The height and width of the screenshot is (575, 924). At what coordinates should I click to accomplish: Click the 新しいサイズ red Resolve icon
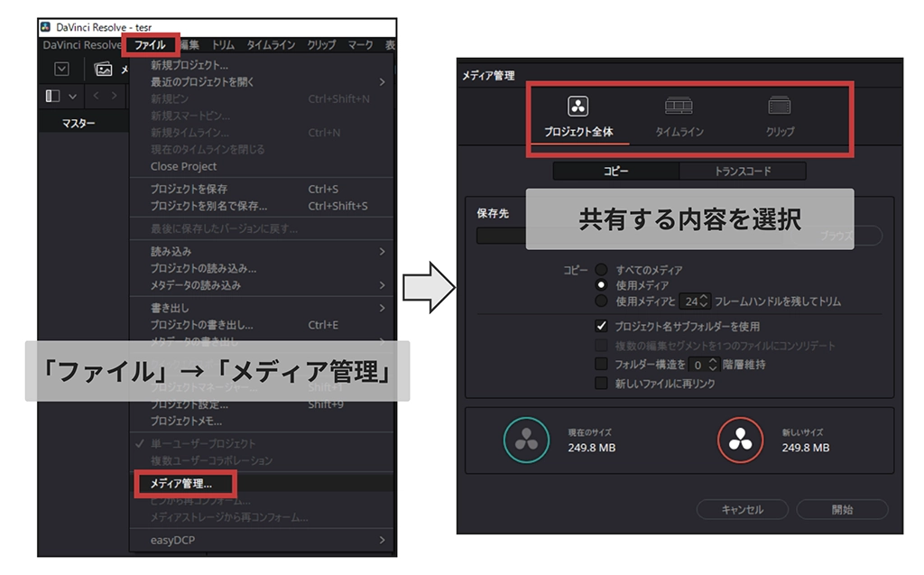pyautogui.click(x=740, y=440)
